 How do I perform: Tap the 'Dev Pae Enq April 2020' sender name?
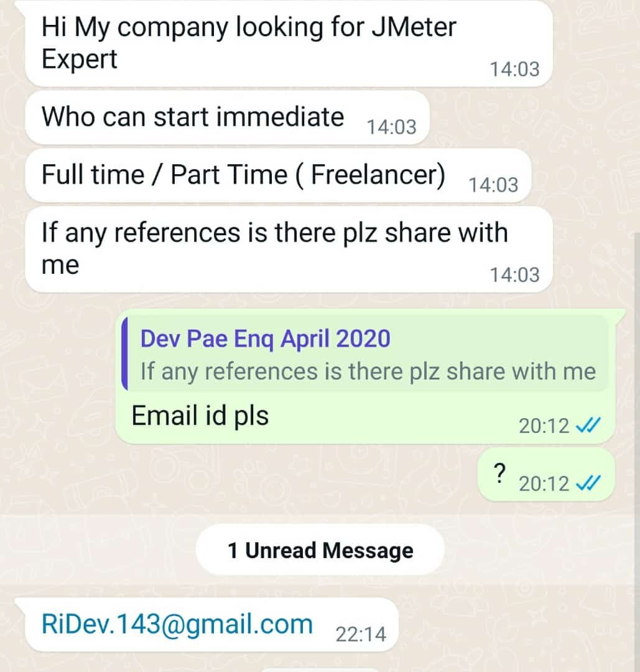coord(265,338)
